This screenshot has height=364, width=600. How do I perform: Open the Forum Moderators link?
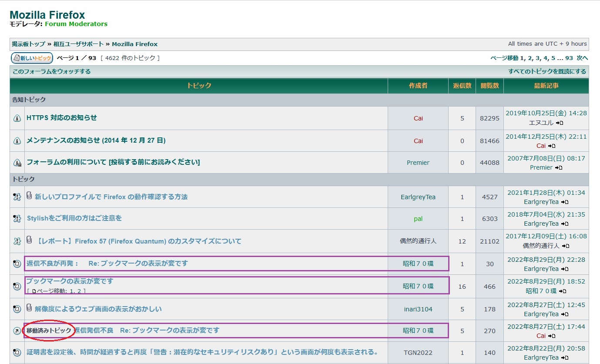coord(76,24)
